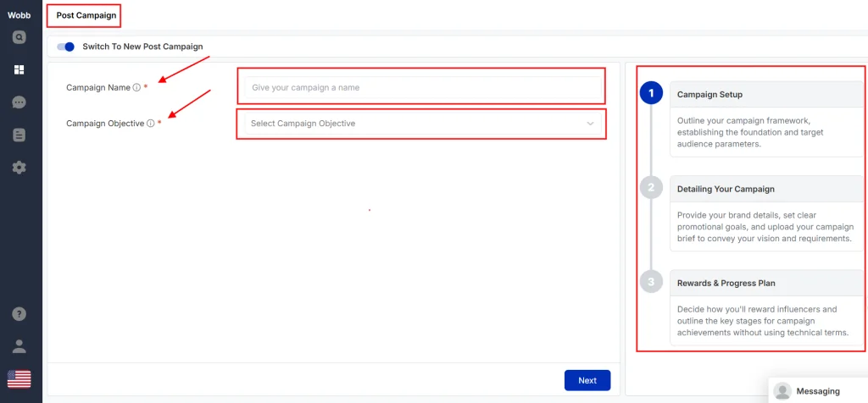868x403 pixels.
Task: Open the chat bubble icon in sidebar
Action: point(19,102)
